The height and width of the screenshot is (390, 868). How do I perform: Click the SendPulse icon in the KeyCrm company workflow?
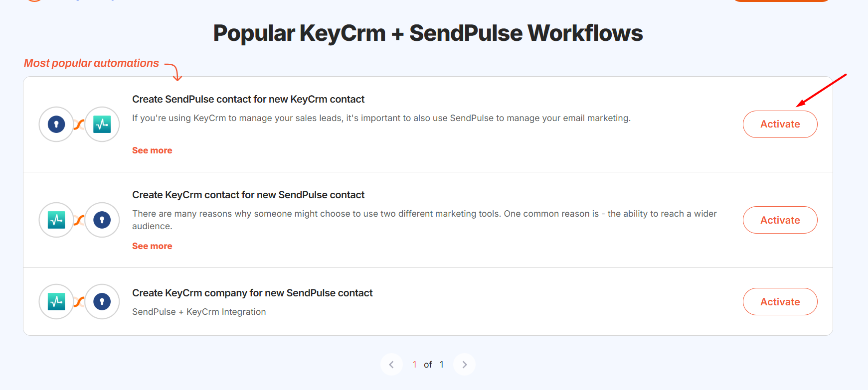(x=56, y=301)
